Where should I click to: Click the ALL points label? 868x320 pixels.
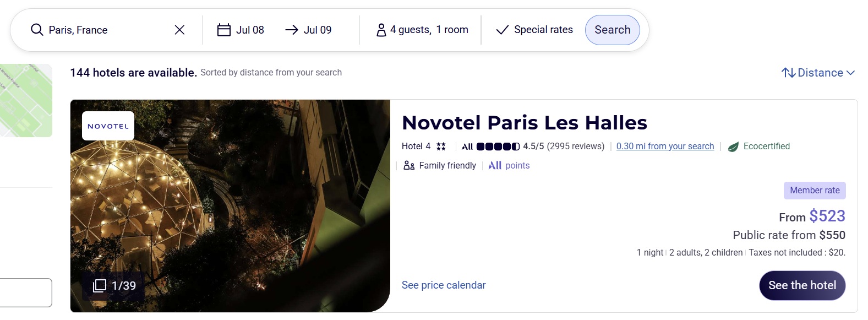point(509,165)
